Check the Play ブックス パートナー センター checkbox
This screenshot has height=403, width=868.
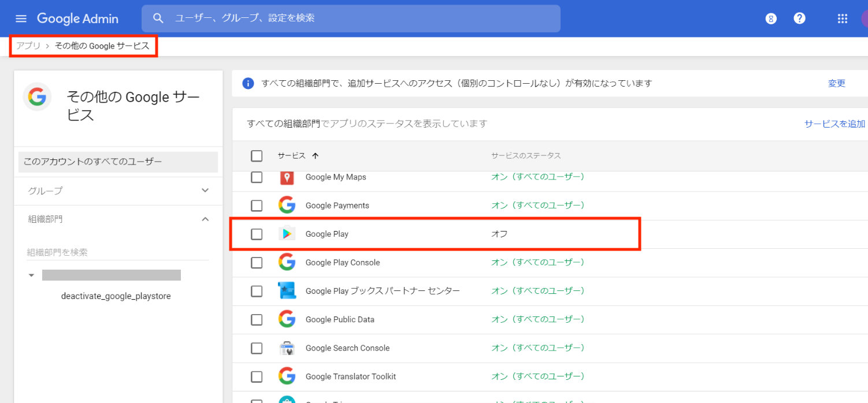pos(257,291)
